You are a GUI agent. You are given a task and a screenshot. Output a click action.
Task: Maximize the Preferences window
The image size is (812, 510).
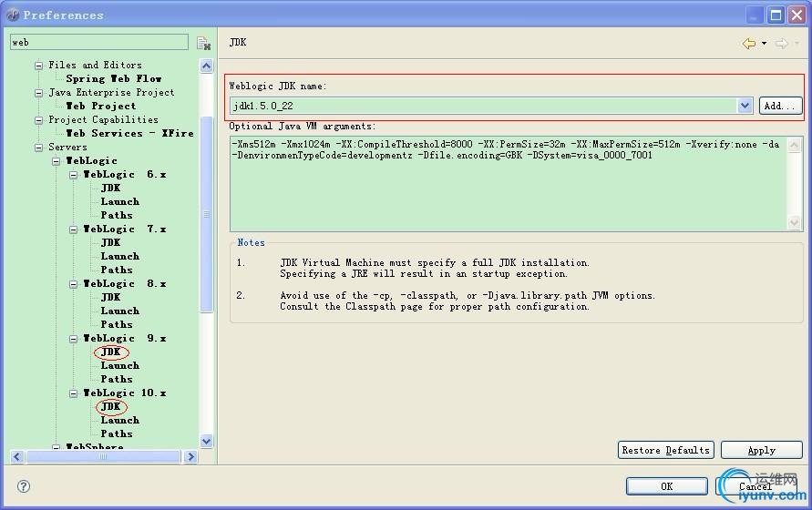[776, 15]
